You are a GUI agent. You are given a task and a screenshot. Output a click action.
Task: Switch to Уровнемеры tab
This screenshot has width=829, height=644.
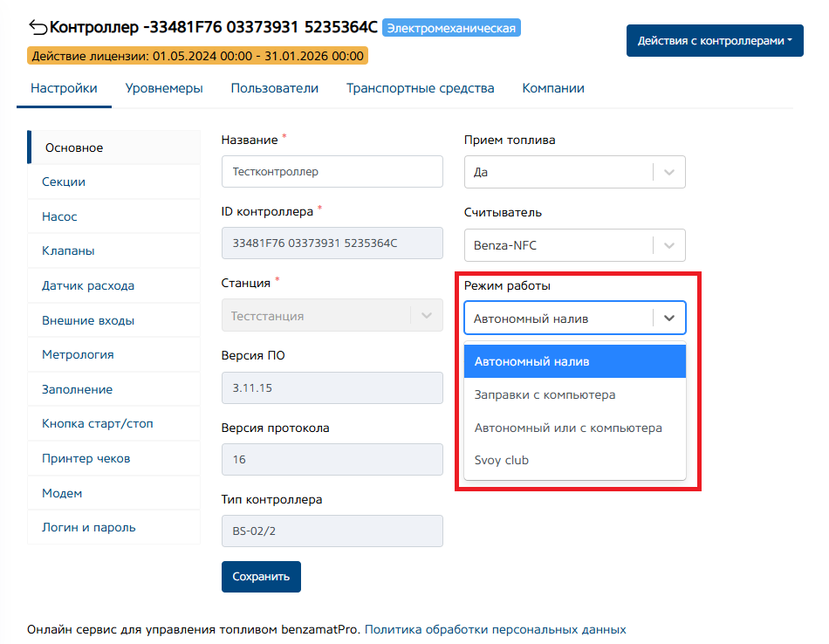(164, 88)
